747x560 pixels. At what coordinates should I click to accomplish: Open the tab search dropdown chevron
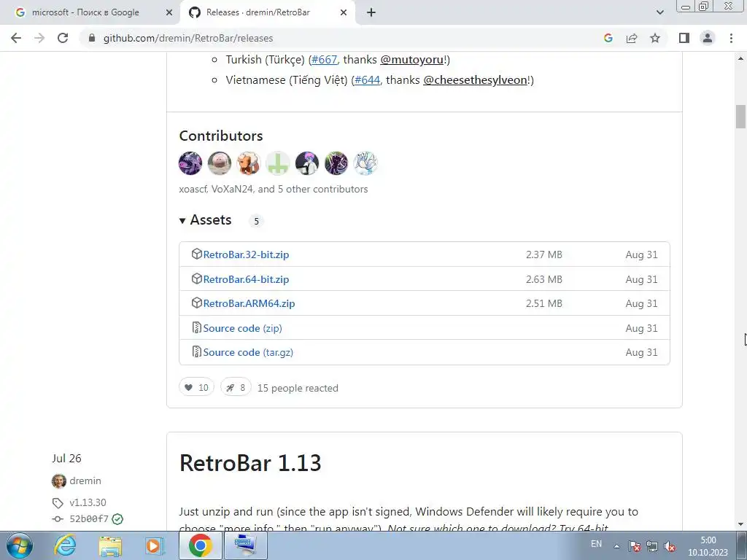[x=659, y=12]
